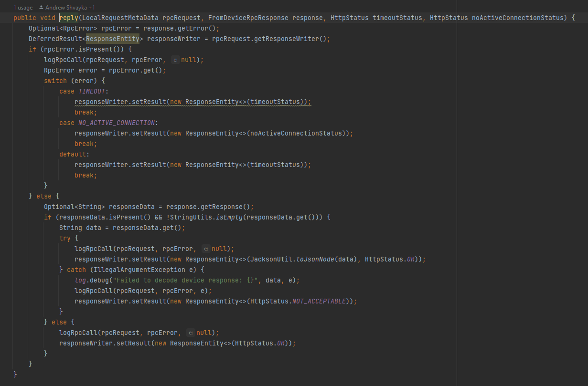588x386 pixels.
Task: Click the person icon beside Andrew Shvayka
Action: 41,8
